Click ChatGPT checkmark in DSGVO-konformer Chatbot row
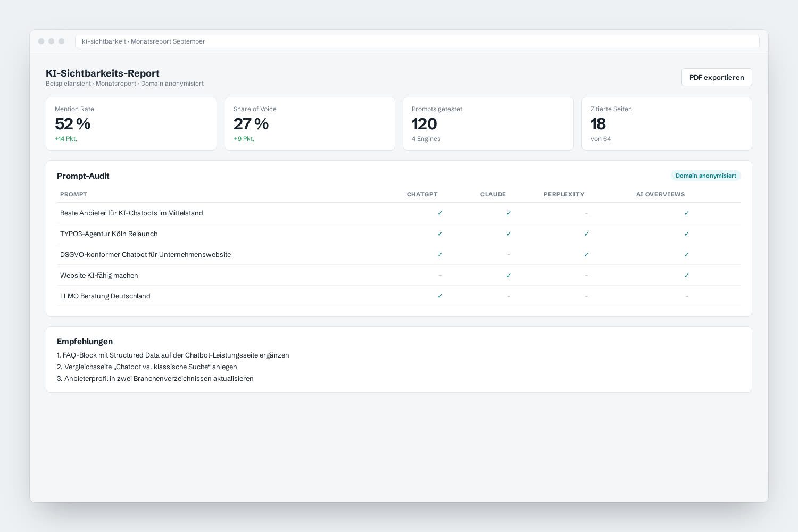Viewport: 798px width, 532px height. tap(440, 254)
